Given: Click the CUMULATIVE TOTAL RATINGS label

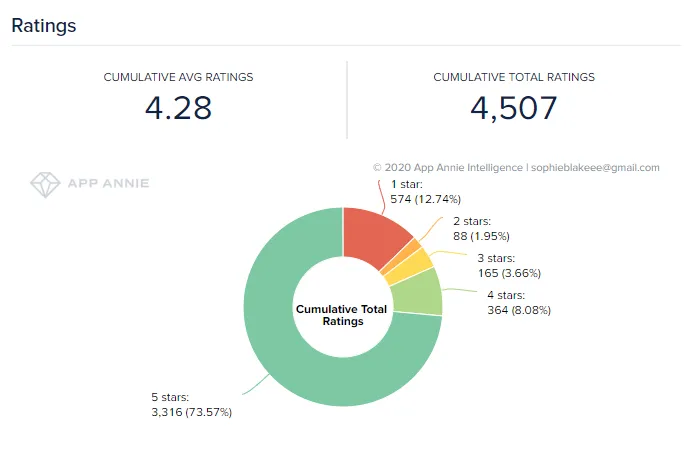Looking at the screenshot, I should [x=514, y=77].
